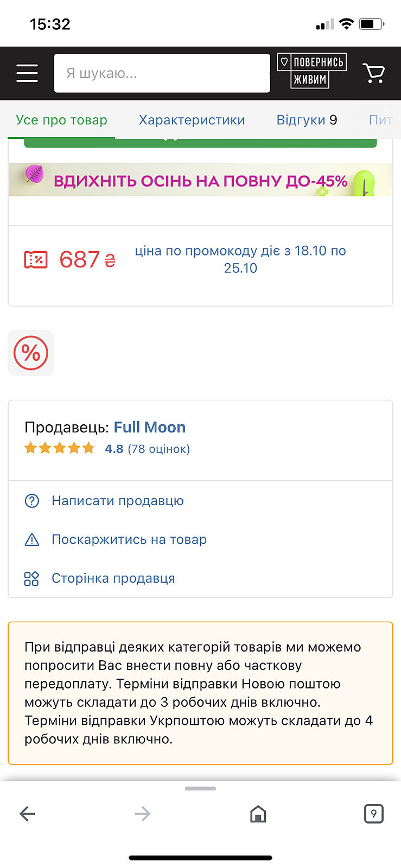Show the 9 open browser tabs
This screenshot has width=401, height=868.
click(x=373, y=813)
